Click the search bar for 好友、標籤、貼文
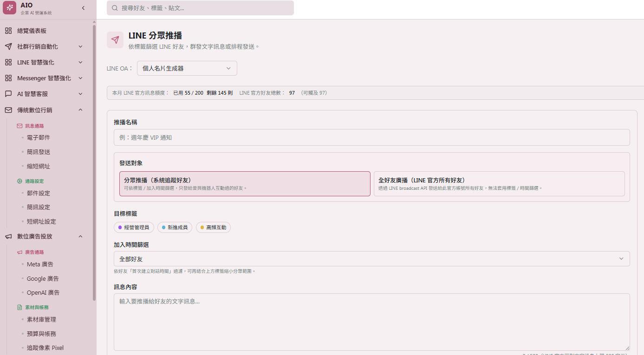 [200, 8]
